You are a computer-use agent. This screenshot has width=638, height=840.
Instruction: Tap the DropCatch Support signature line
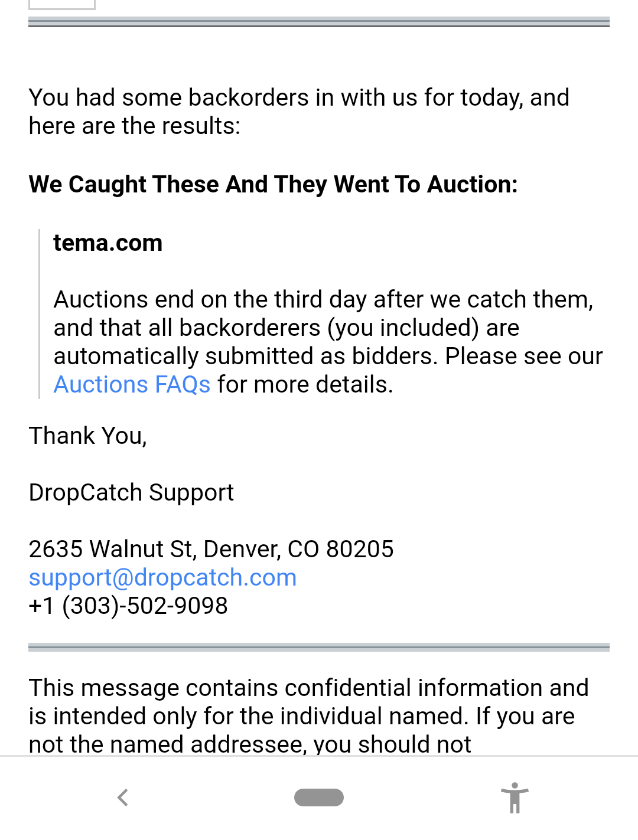click(x=131, y=493)
